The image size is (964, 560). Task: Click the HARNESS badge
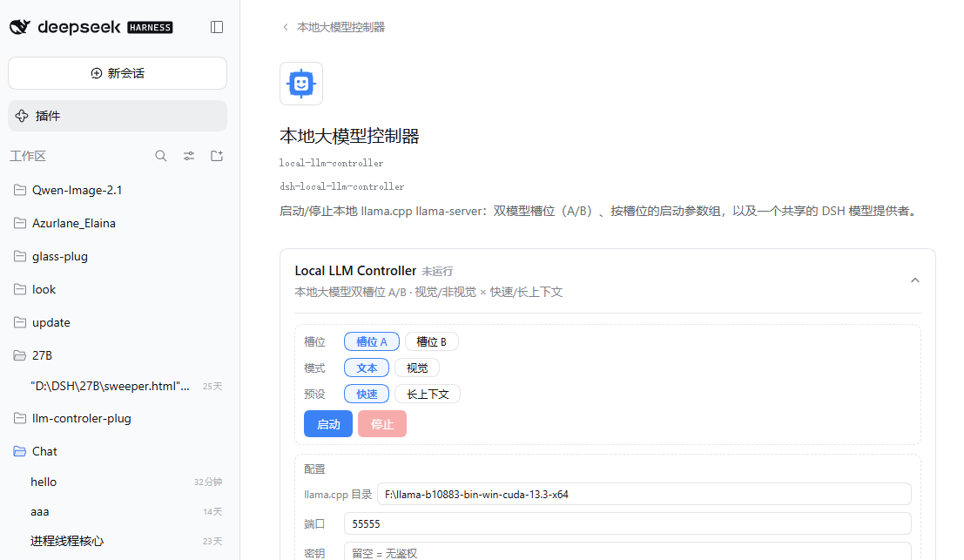pyautogui.click(x=150, y=28)
